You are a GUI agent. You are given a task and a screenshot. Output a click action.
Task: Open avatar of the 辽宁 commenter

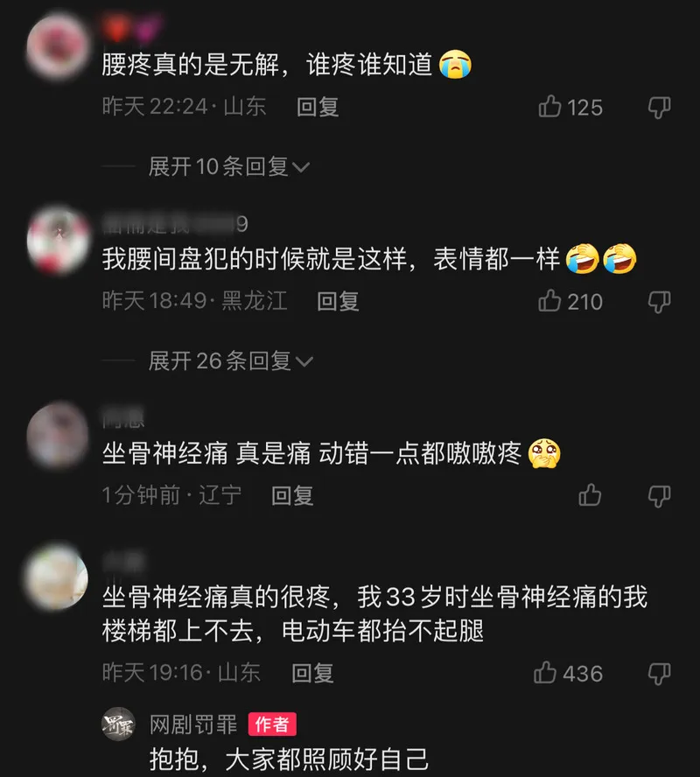coord(58,435)
